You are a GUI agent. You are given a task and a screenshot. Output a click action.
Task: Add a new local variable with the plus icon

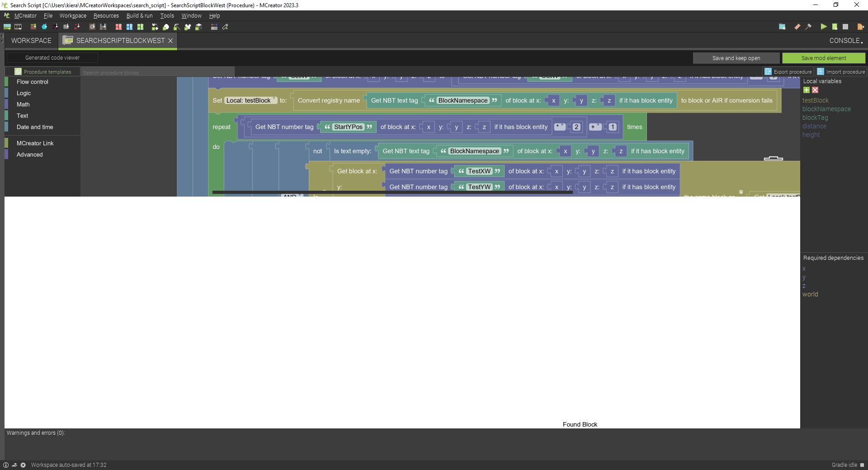(x=807, y=90)
